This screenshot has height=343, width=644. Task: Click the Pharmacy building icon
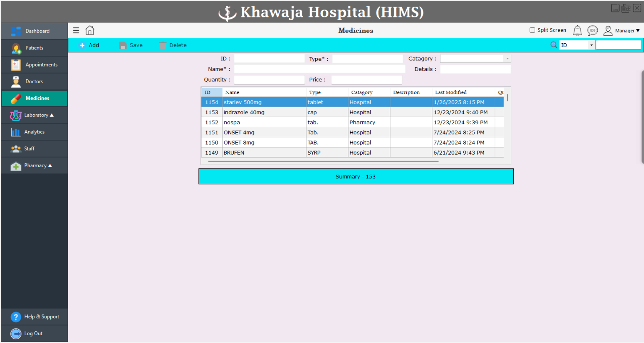[16, 166]
